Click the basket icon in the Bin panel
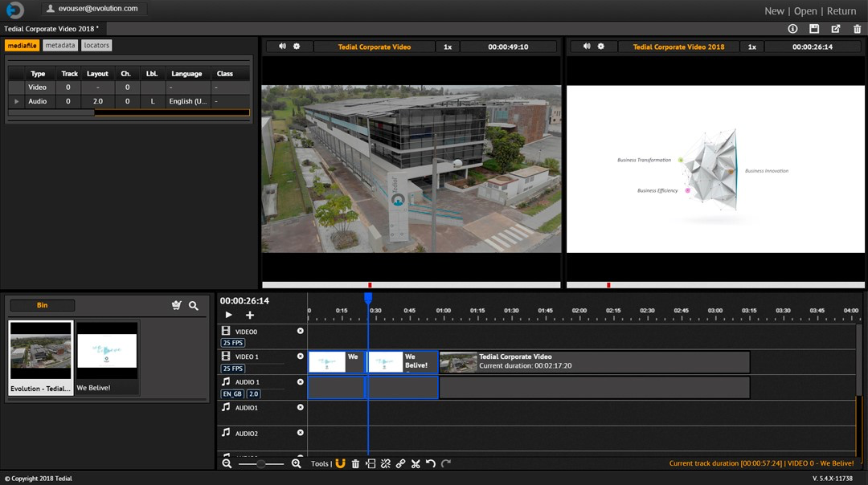 [177, 305]
